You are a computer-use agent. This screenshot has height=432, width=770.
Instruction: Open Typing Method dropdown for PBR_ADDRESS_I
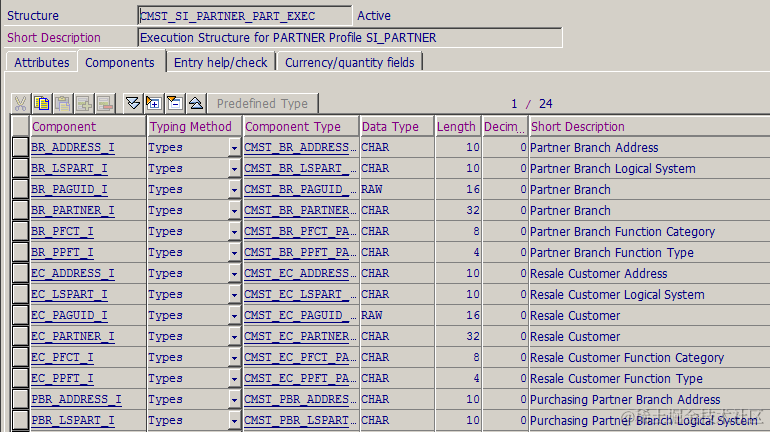pyautogui.click(x=234, y=400)
